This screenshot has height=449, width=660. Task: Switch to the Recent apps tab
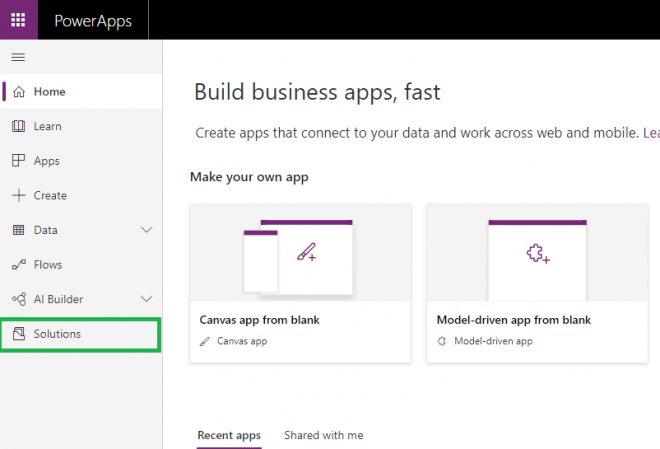point(229,435)
